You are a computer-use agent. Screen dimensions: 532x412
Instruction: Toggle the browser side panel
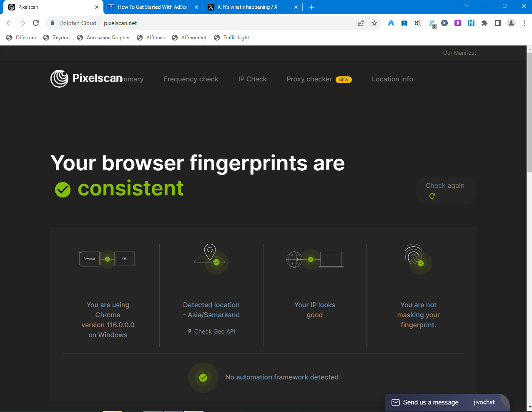[497, 23]
